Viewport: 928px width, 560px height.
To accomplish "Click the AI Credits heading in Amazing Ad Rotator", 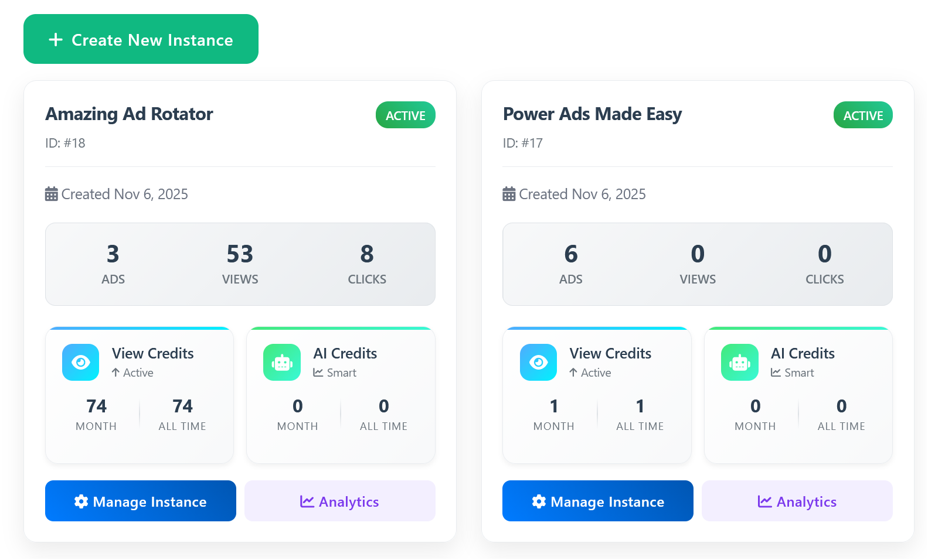I will point(345,353).
